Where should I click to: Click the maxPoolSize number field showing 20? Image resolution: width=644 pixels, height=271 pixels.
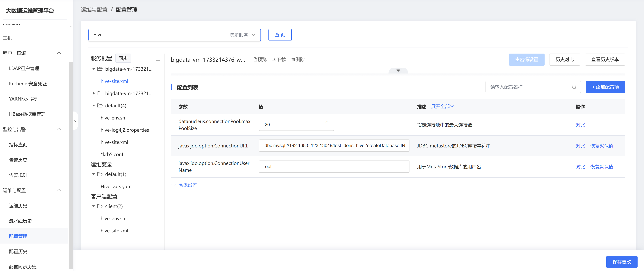coord(290,125)
